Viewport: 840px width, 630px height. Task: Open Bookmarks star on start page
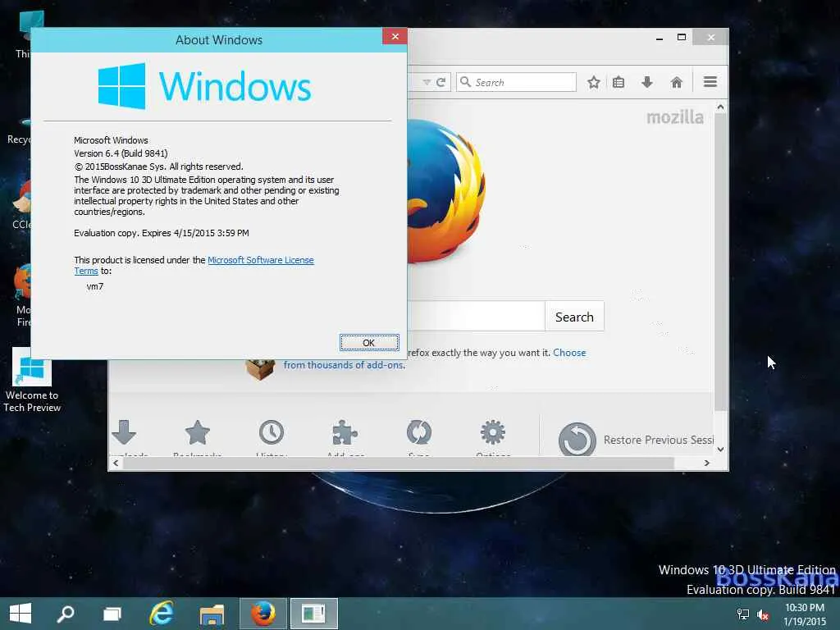(x=197, y=435)
